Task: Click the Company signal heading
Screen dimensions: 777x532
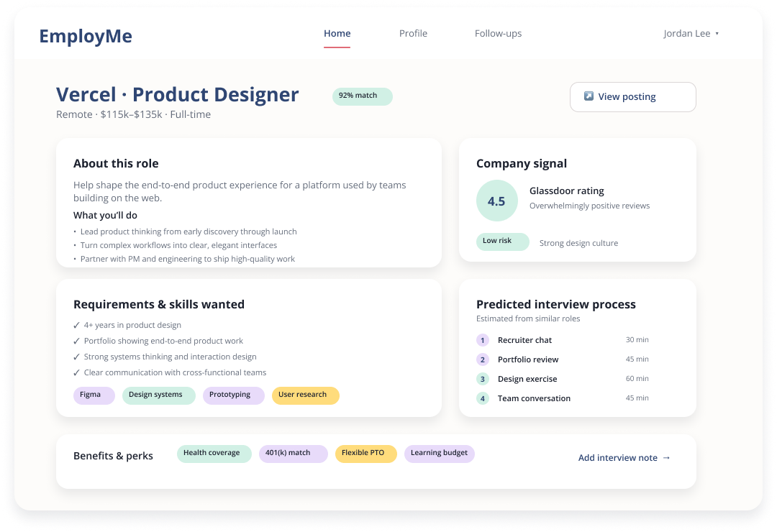Action: pyautogui.click(x=522, y=163)
